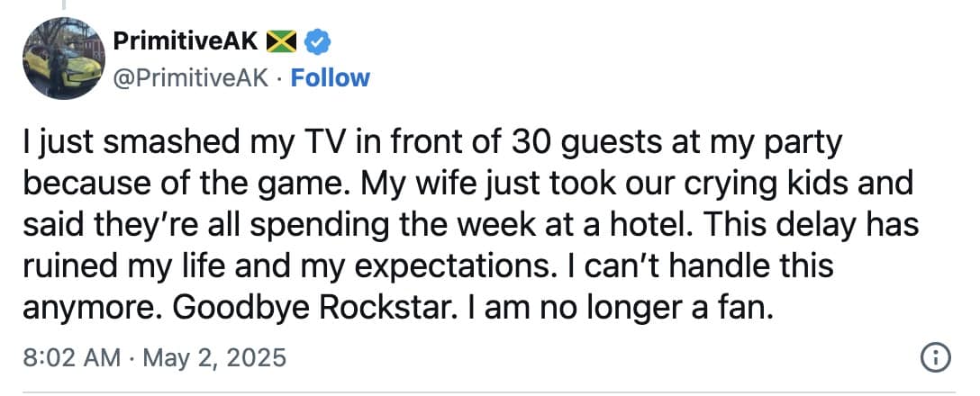Click the May 2, 2025 date
The height and width of the screenshot is (396, 980).
pos(218,358)
